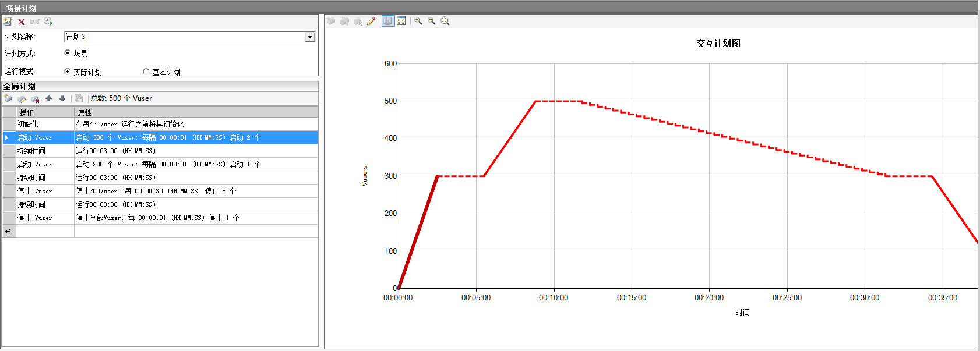Click the graph edit mode pencil icon

(371, 21)
